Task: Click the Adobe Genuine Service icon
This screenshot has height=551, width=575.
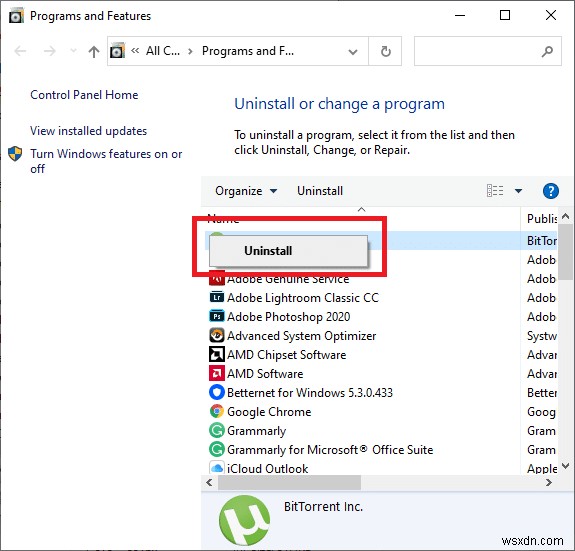Action: coord(216,279)
